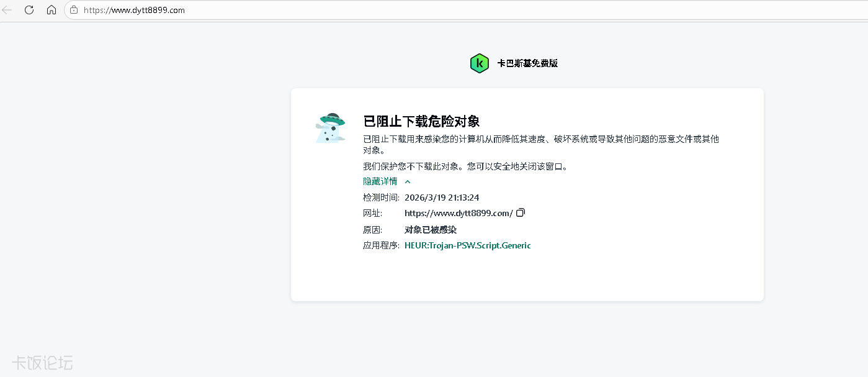Click the 已阻止下载危险对象 heading
This screenshot has height=377, width=868.
[421, 121]
